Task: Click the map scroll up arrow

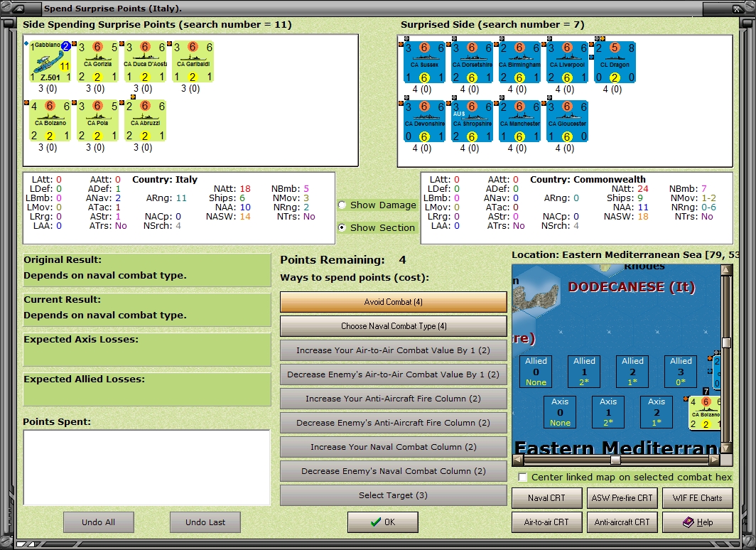Action: [x=726, y=269]
